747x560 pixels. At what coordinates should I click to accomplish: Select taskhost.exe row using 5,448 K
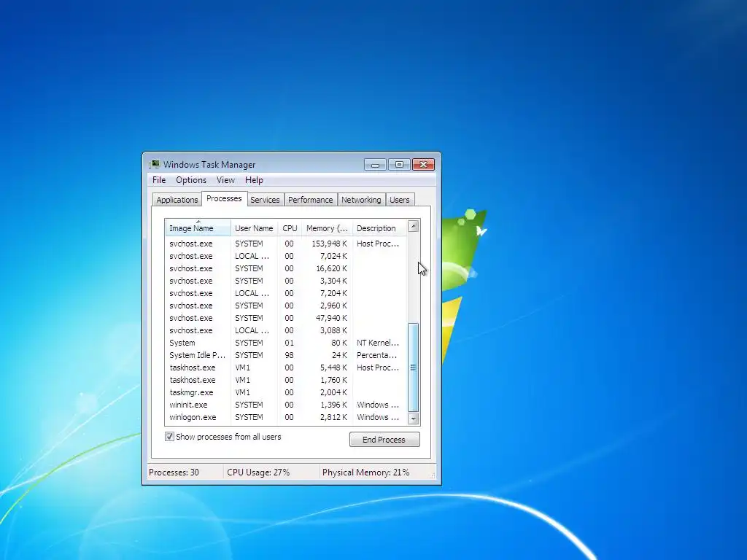(x=286, y=367)
